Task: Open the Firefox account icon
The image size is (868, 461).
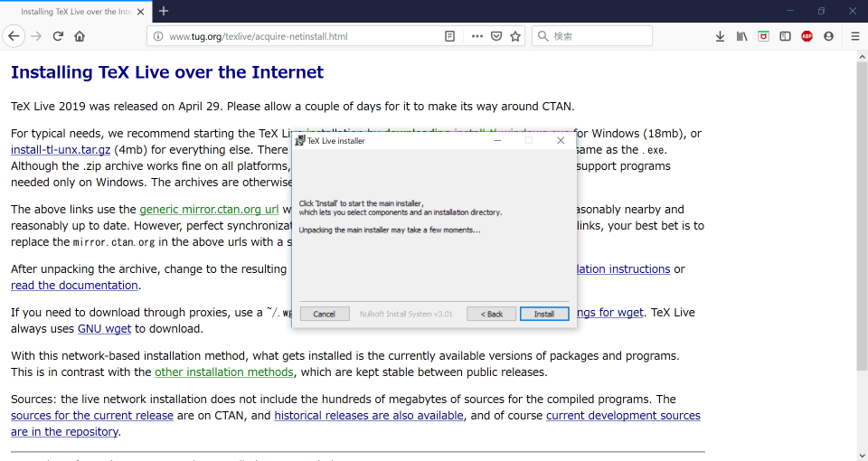Action: pyautogui.click(x=828, y=36)
